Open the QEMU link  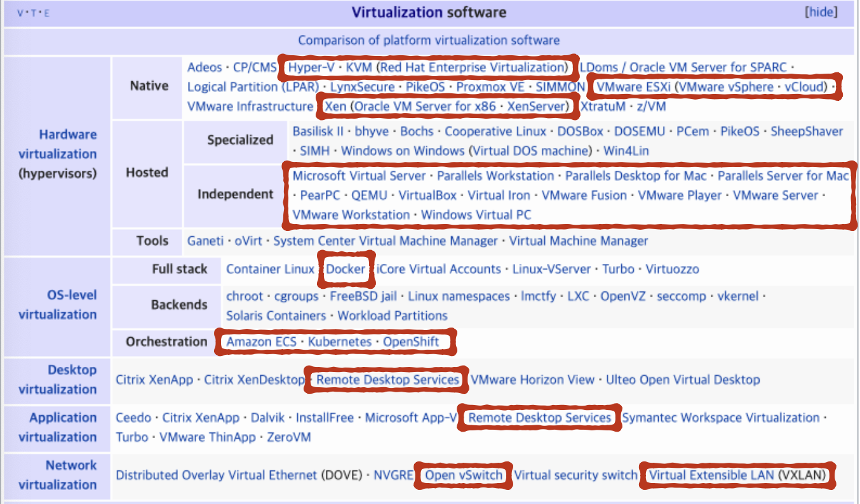(x=370, y=196)
